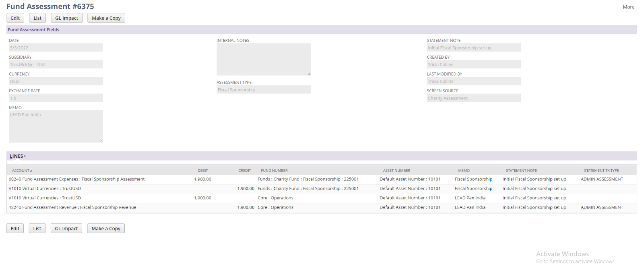The image size is (644, 277).
Task: Click the Internal Notes text area
Action: 263,59
